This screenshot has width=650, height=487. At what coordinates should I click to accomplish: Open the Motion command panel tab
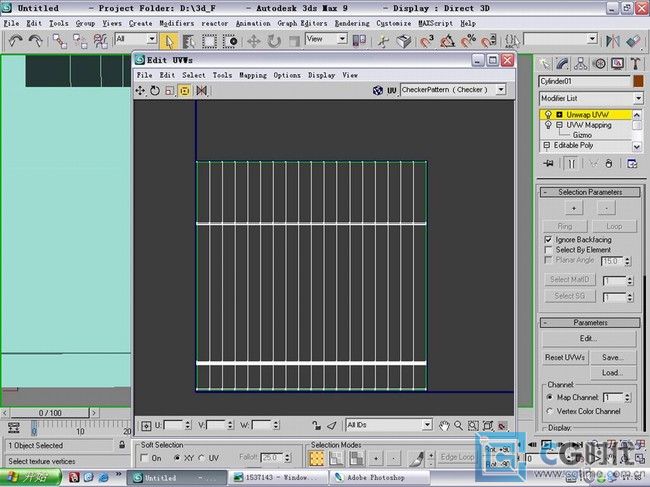(599, 63)
